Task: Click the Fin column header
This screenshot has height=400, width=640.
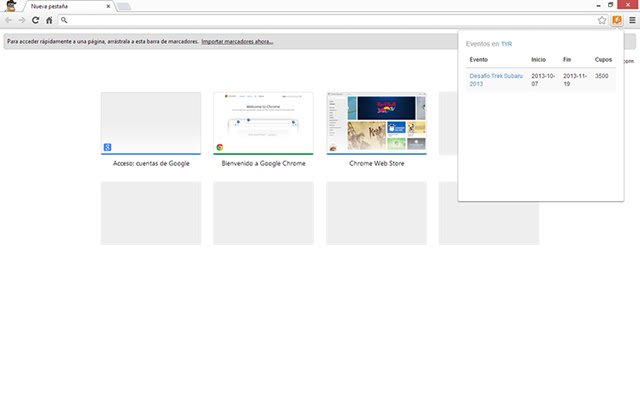Action: (567, 60)
